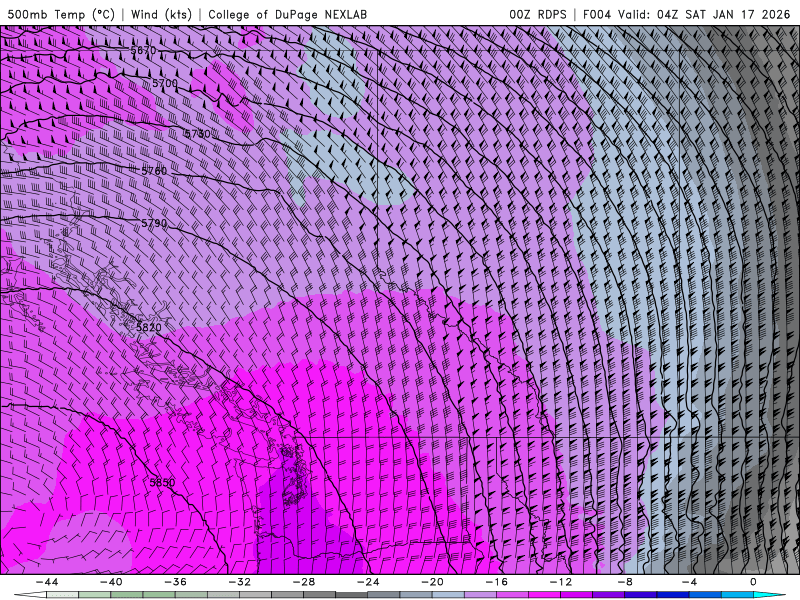Click the -4 colorbar label
Screen dimensions: 800x600
click(690, 582)
